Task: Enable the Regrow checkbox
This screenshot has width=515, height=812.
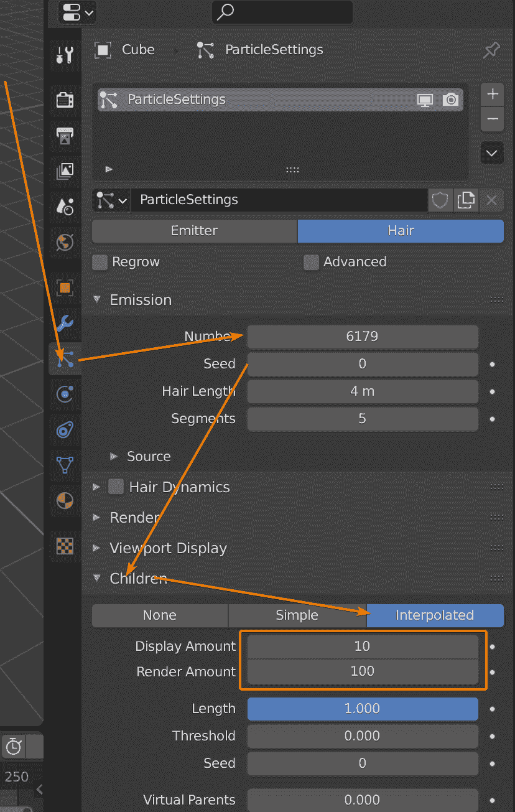Action: pyautogui.click(x=100, y=262)
